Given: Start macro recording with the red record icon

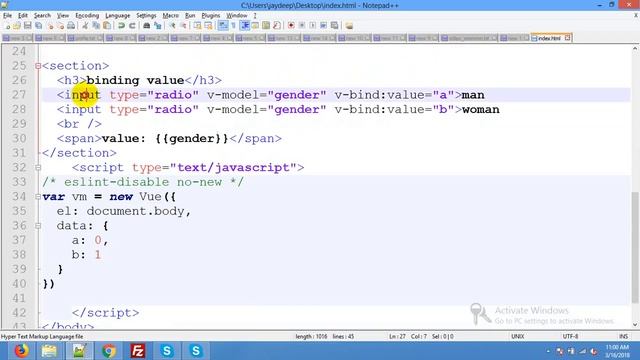Looking at the screenshot, I should point(291,26).
